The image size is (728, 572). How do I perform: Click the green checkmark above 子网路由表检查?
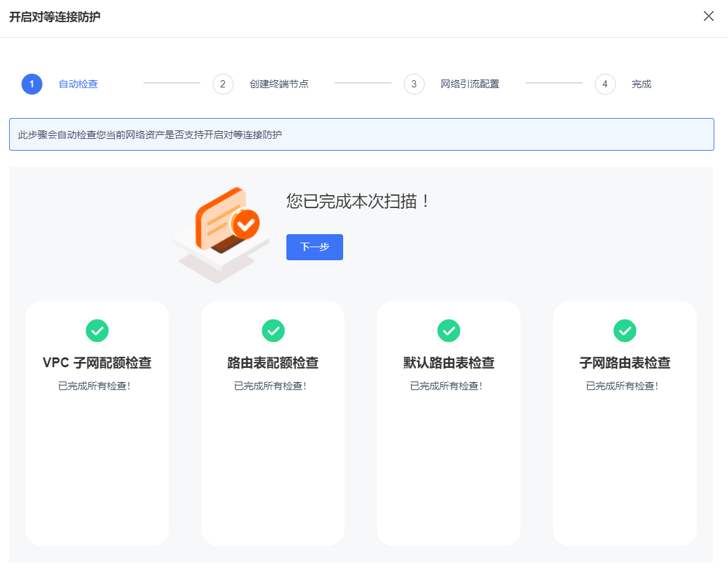(x=625, y=331)
